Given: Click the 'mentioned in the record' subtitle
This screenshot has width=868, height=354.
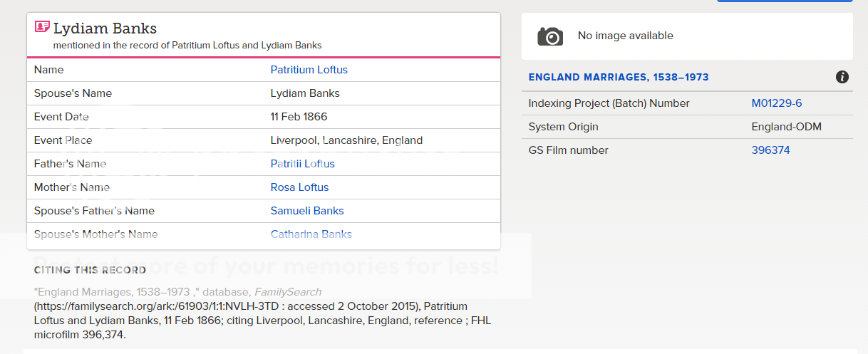Looking at the screenshot, I should (187, 46).
